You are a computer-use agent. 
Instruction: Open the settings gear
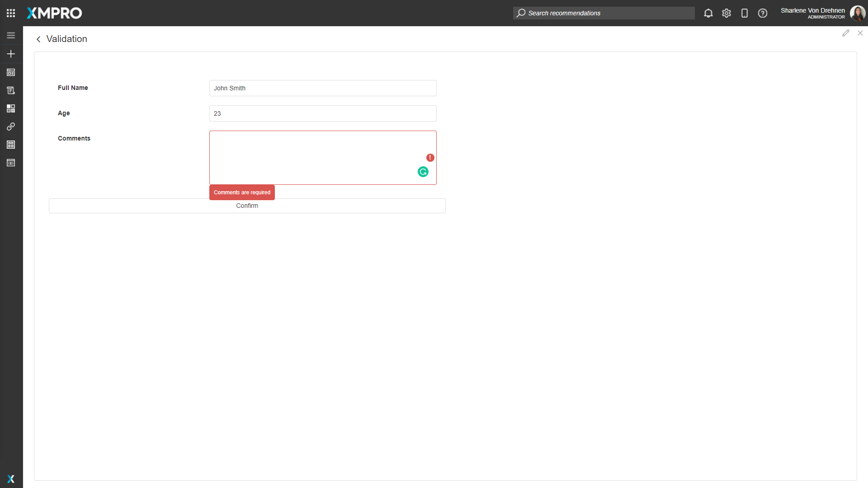coord(726,13)
